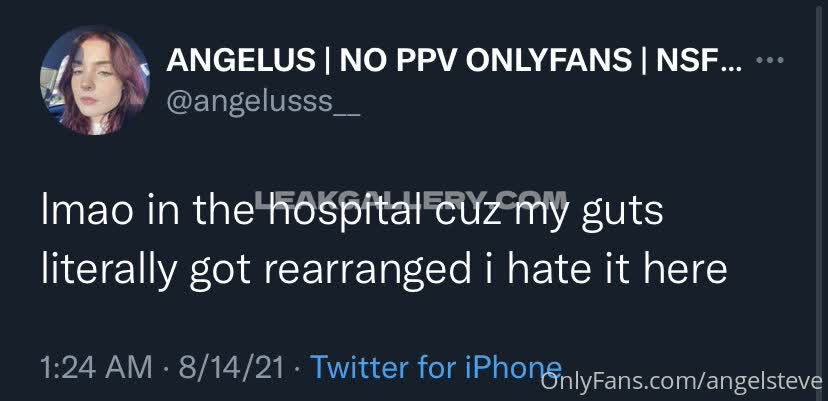The height and width of the screenshot is (401, 828).
Task: Click NO PPV ONLYFANS in display name
Action: click(x=486, y=61)
